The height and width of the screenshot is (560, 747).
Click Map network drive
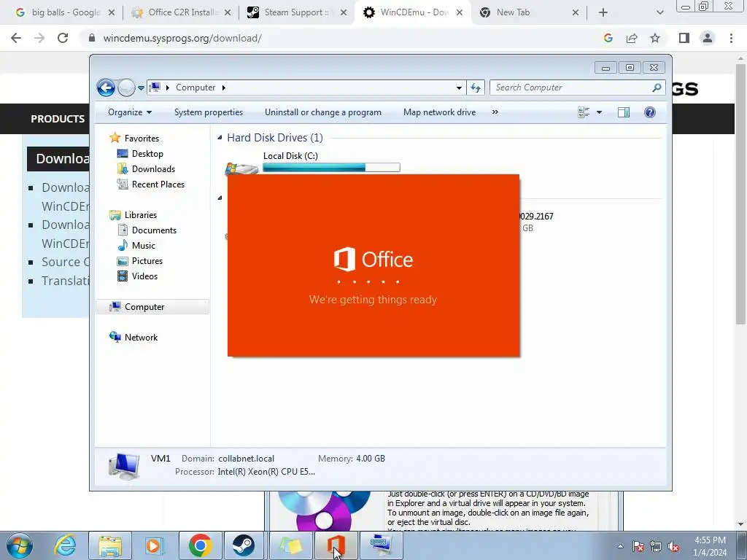(x=439, y=112)
